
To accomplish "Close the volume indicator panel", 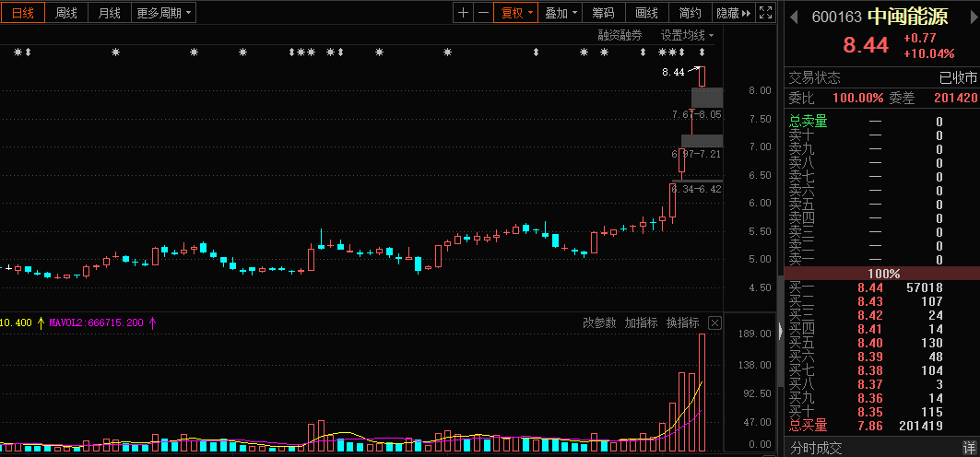I will (x=714, y=322).
